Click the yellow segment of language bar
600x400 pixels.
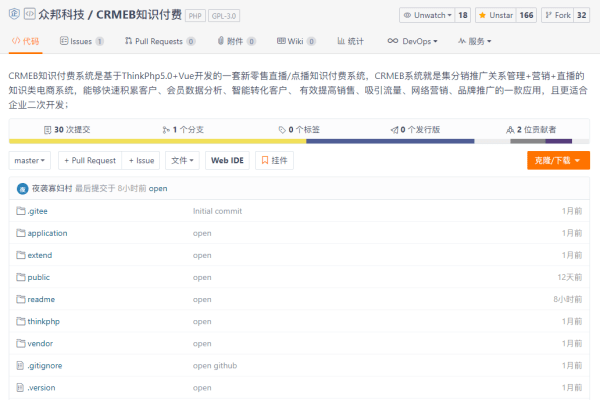pos(157,141)
